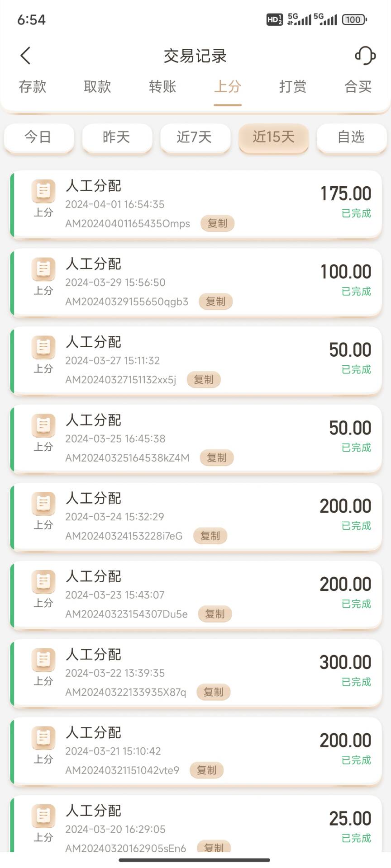Filter records by 今日
Screen dimensions: 391x868
[38, 137]
